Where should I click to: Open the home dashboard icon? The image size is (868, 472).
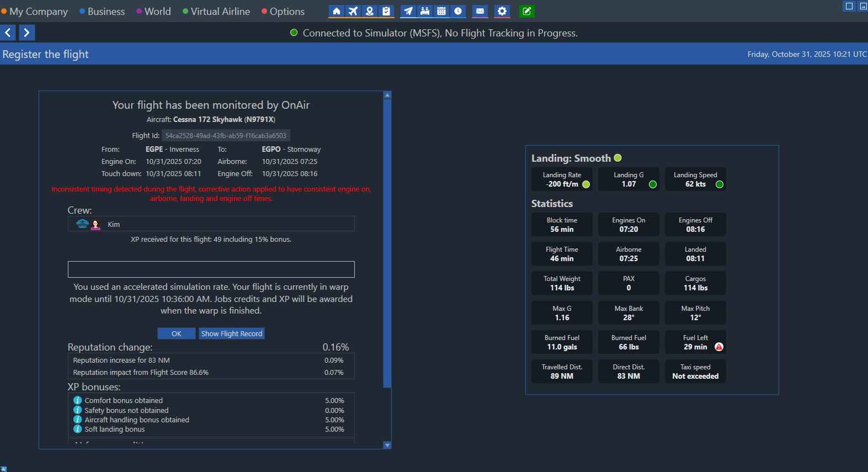336,11
